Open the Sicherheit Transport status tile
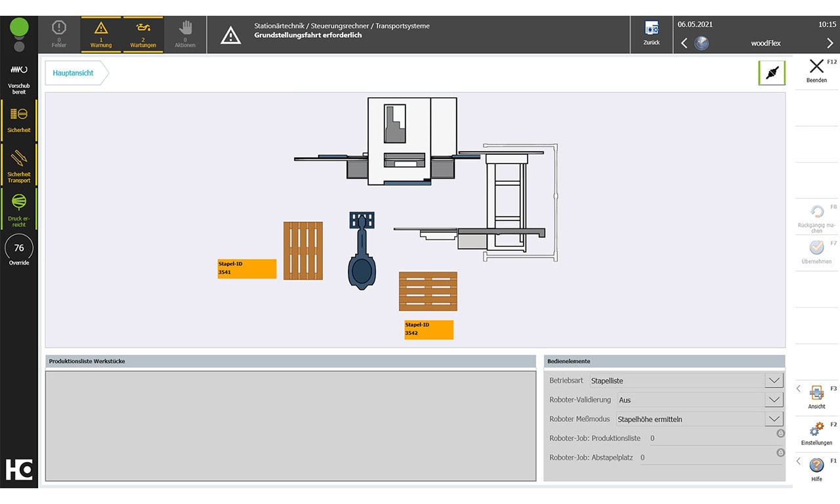The image size is (840, 504). pyautogui.click(x=19, y=165)
